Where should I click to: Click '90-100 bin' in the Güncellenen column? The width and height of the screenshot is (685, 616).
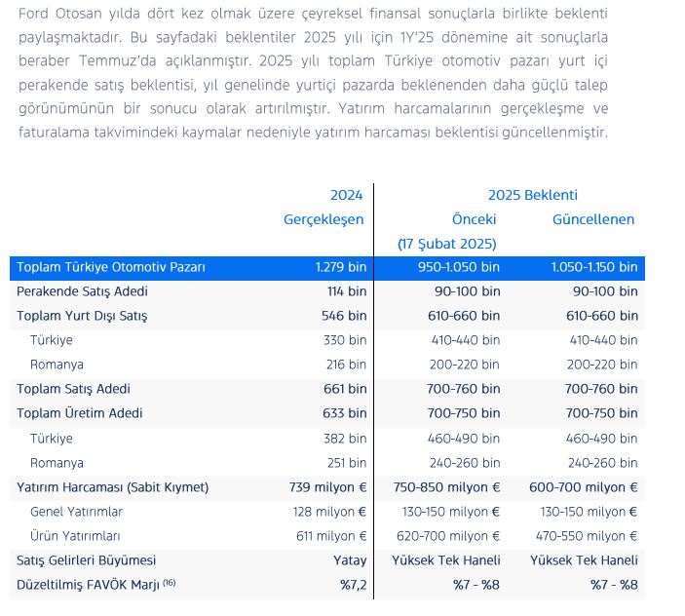click(x=605, y=291)
